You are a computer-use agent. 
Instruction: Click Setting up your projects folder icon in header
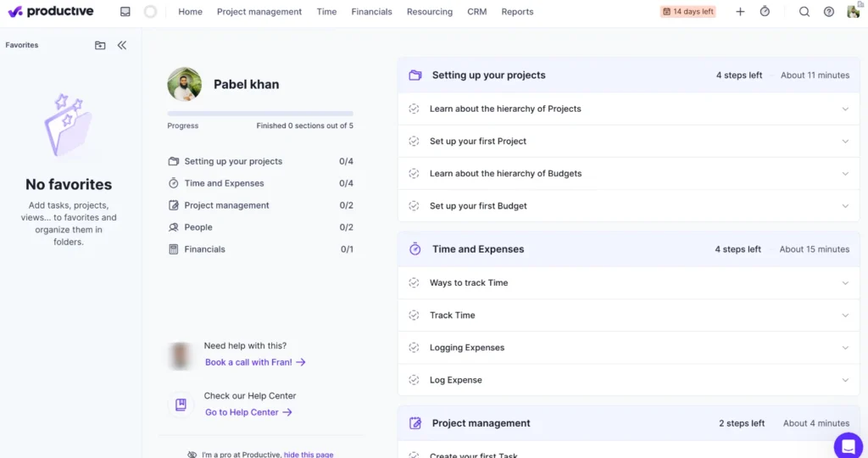click(415, 75)
